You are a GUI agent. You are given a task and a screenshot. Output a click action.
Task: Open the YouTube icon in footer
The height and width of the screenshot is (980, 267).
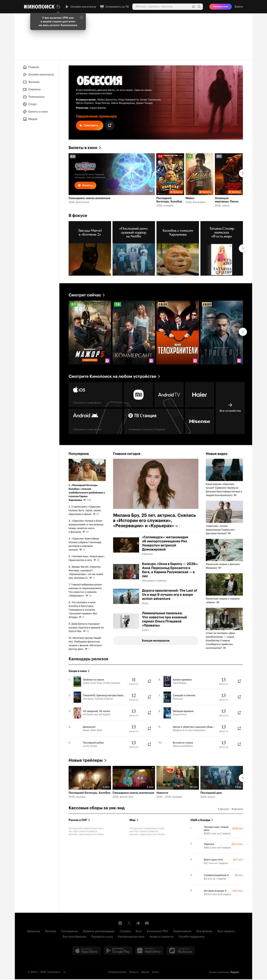point(147,923)
